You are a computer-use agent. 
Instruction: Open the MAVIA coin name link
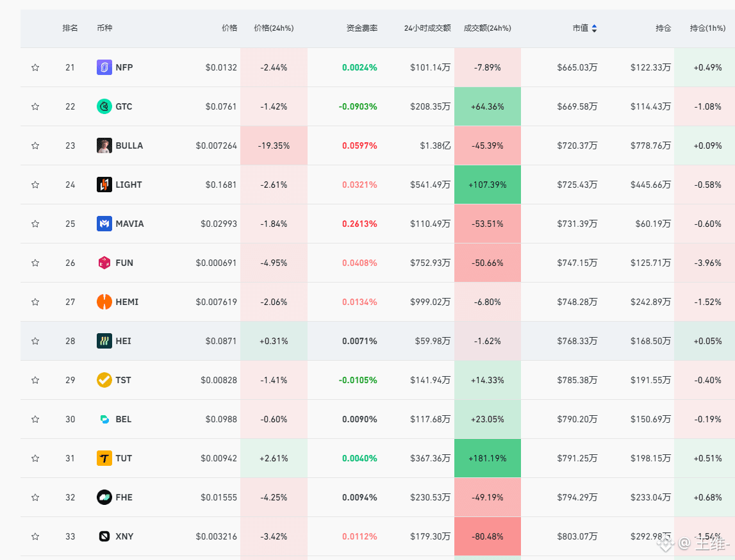[130, 224]
